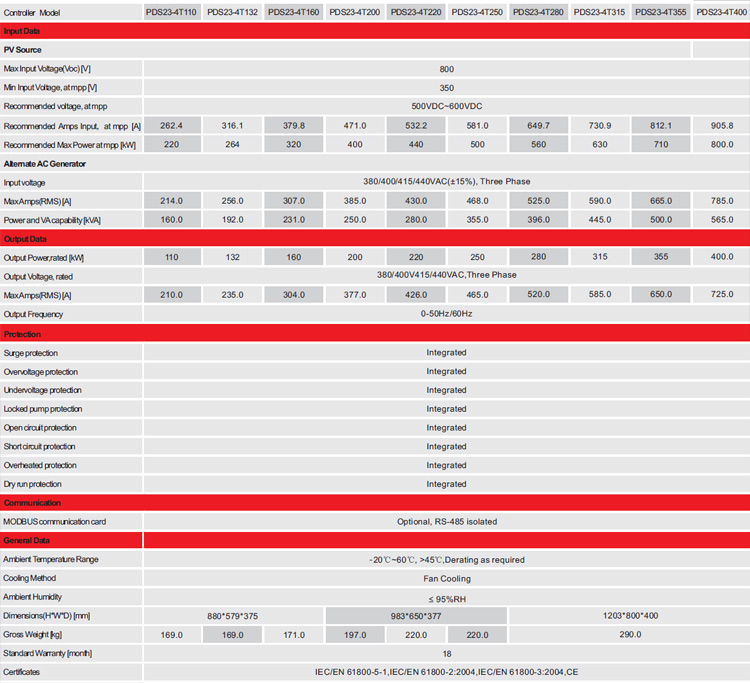Click the 1203*800*400 dimensions cell
The image size is (750, 683).
(x=630, y=616)
